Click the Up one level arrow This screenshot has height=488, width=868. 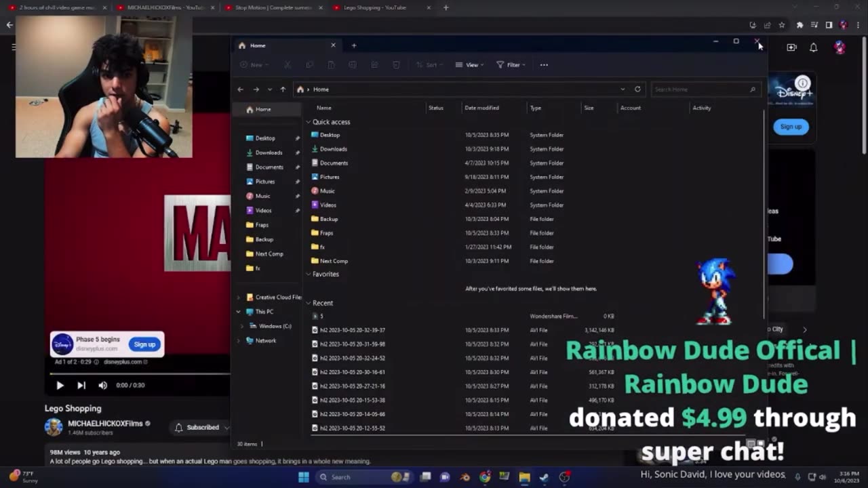pos(283,89)
